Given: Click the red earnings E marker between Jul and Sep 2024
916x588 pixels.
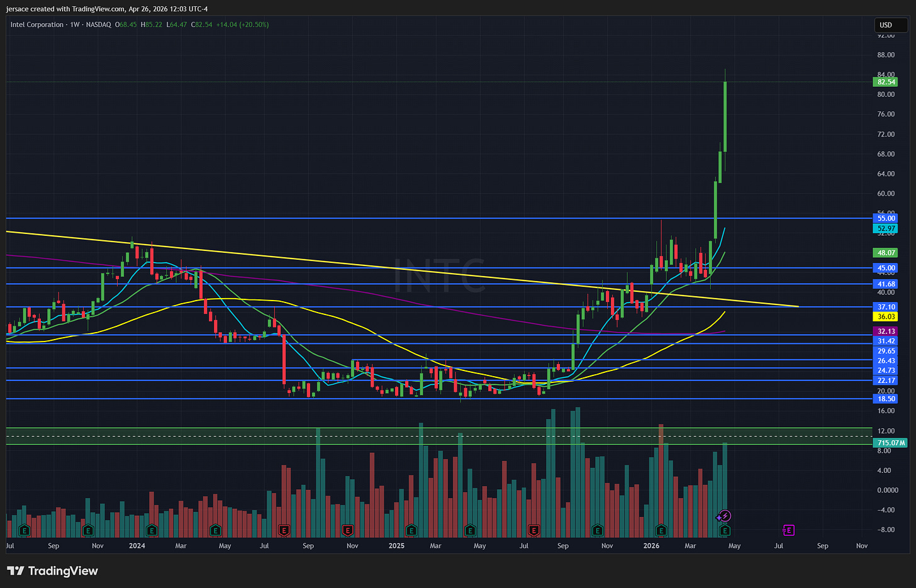Looking at the screenshot, I should (284, 530).
